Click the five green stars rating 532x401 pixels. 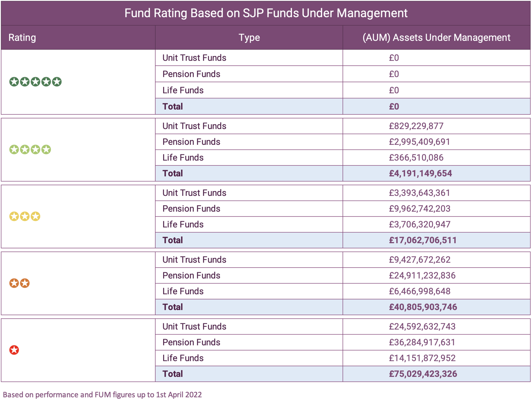point(35,82)
